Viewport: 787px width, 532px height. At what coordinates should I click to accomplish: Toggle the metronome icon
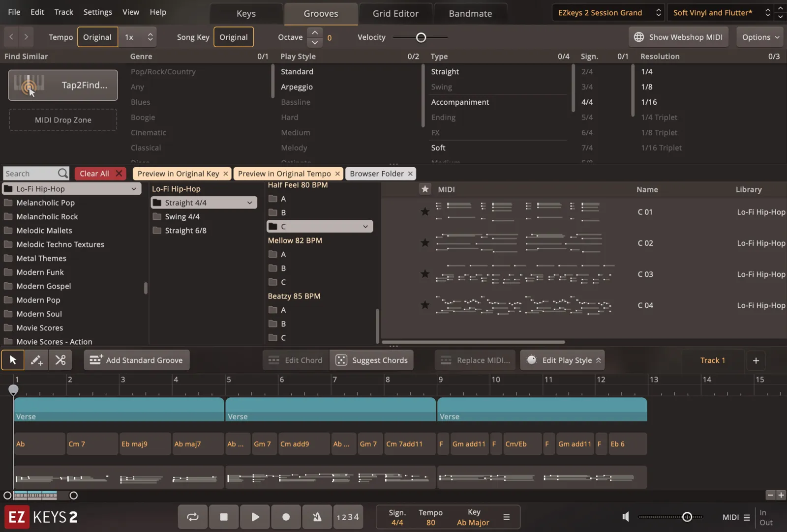tap(317, 517)
